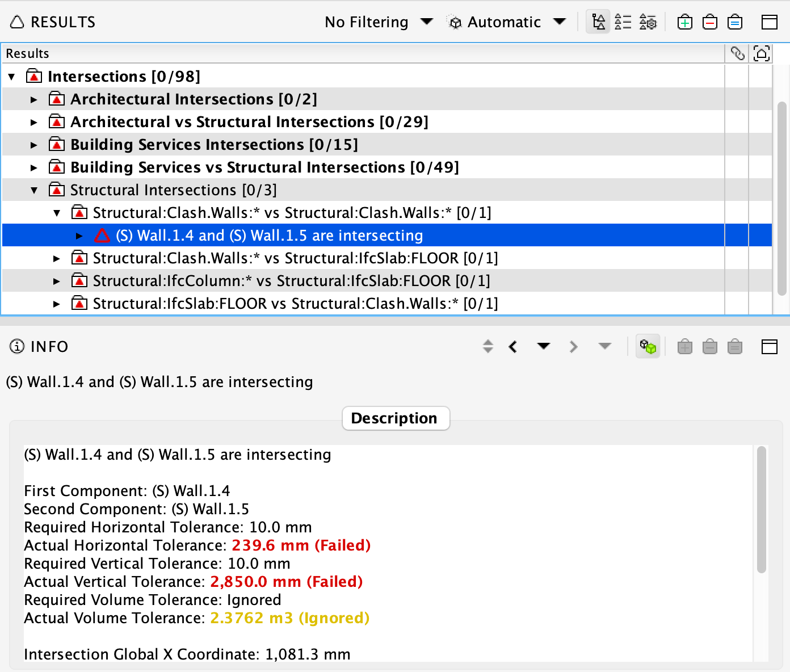The height and width of the screenshot is (672, 790).
Task: Select the Description tab
Action: tap(396, 418)
